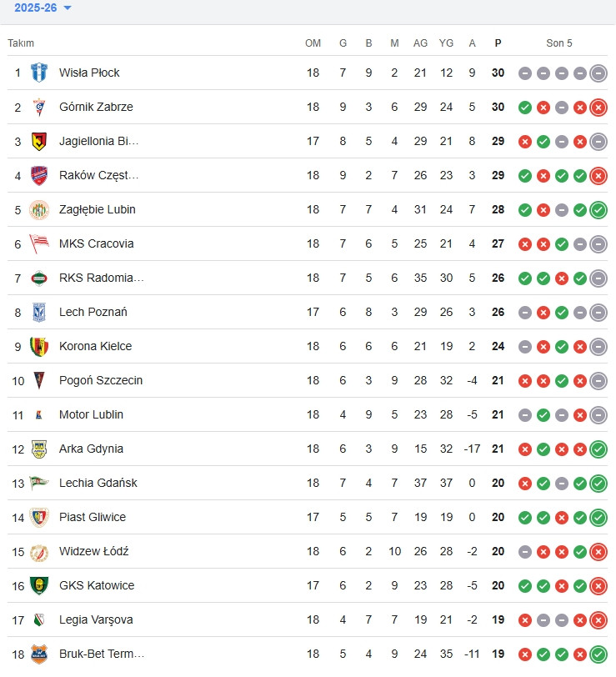Click the Son 5 column header

pos(559,43)
